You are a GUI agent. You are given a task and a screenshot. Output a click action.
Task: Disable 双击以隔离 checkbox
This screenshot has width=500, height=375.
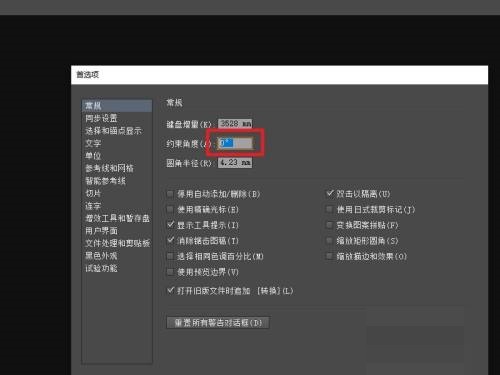(329, 194)
